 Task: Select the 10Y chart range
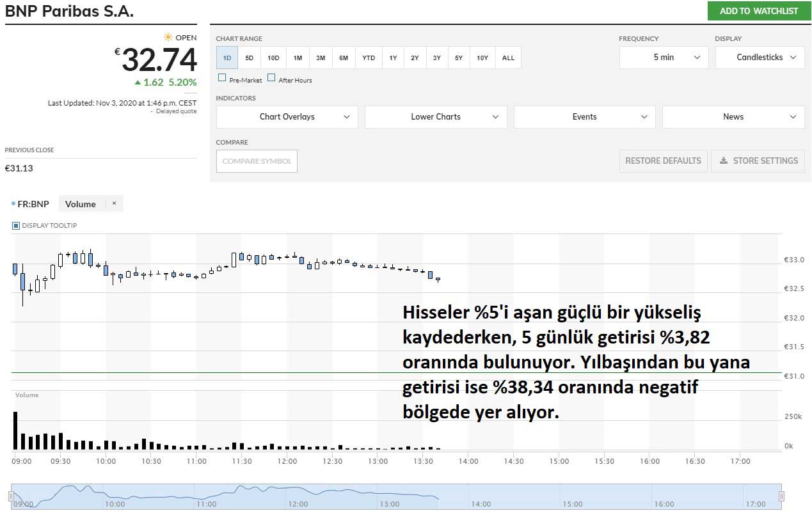482,58
